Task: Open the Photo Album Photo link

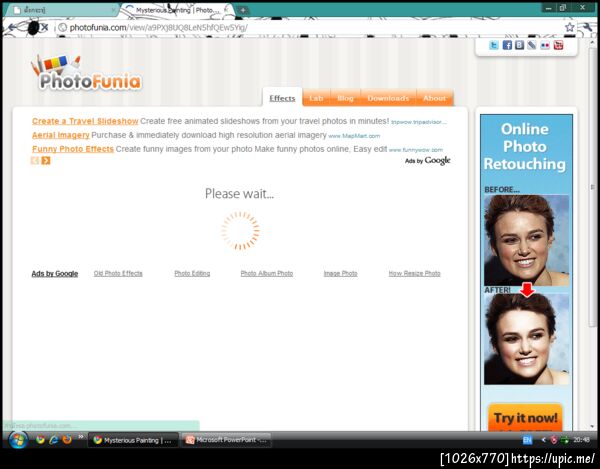Action: pyautogui.click(x=267, y=274)
